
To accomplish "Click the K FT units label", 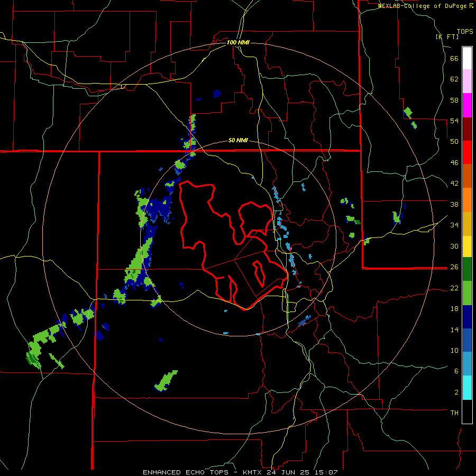I will point(447,36).
